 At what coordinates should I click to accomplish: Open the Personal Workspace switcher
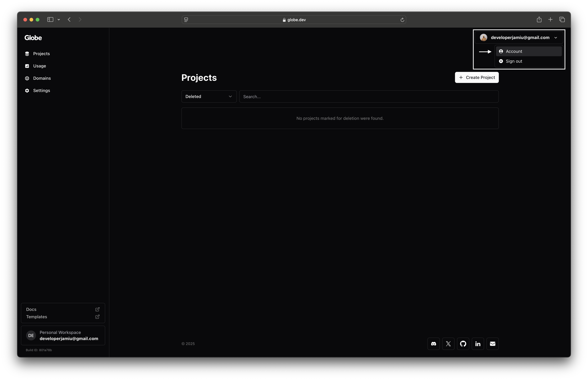pyautogui.click(x=63, y=335)
